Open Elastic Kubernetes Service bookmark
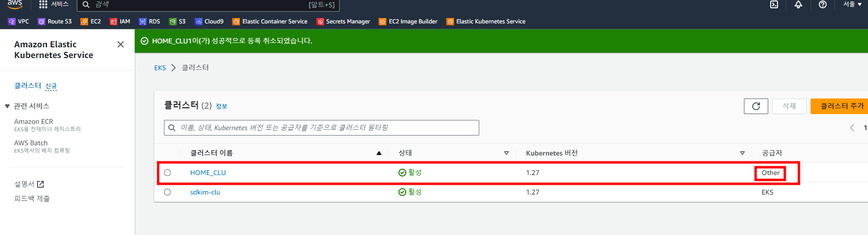This screenshot has width=868, height=235. point(486,21)
